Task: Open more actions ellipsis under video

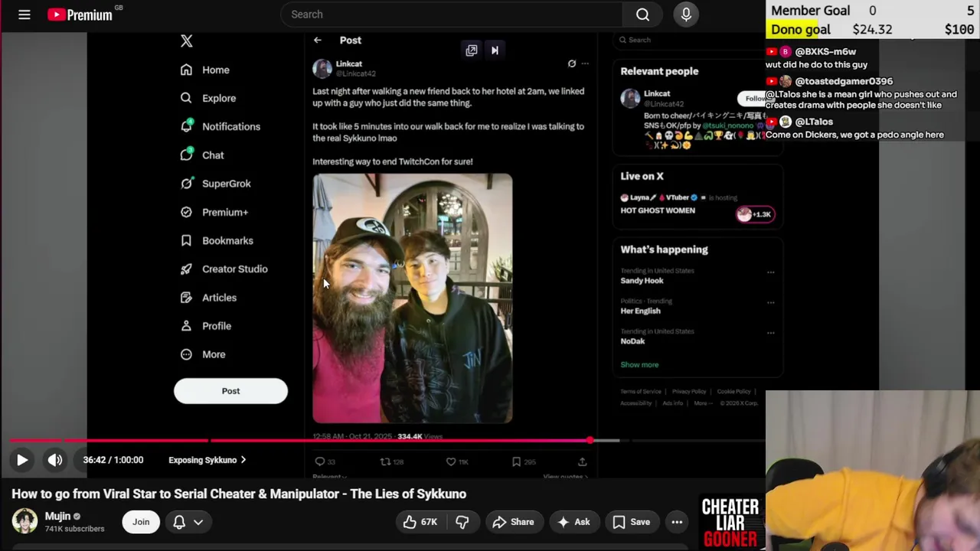Action: [677, 522]
